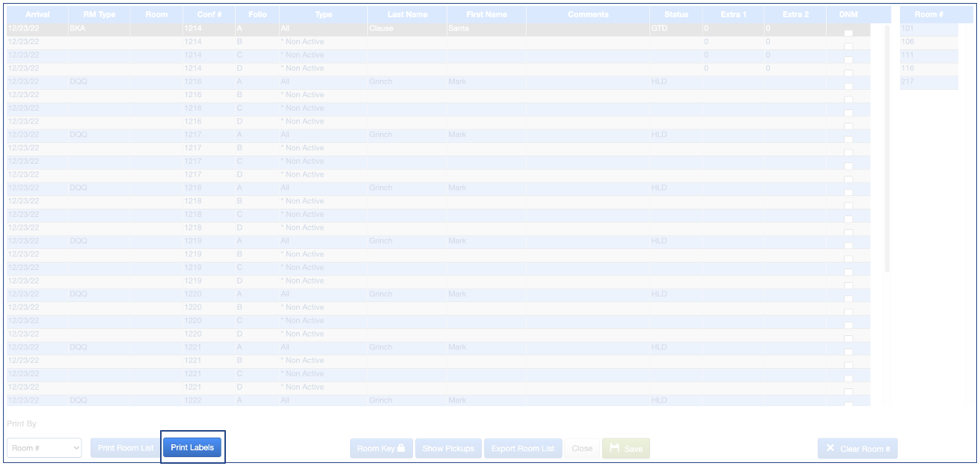Image resolution: width=980 pixels, height=466 pixels.
Task: Enable DNM for conf 1218 folio A
Action: coord(848,191)
